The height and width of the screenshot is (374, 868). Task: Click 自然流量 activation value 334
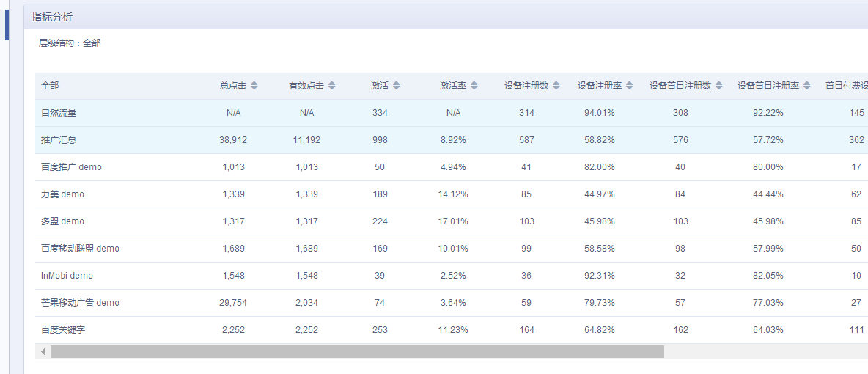(380, 113)
